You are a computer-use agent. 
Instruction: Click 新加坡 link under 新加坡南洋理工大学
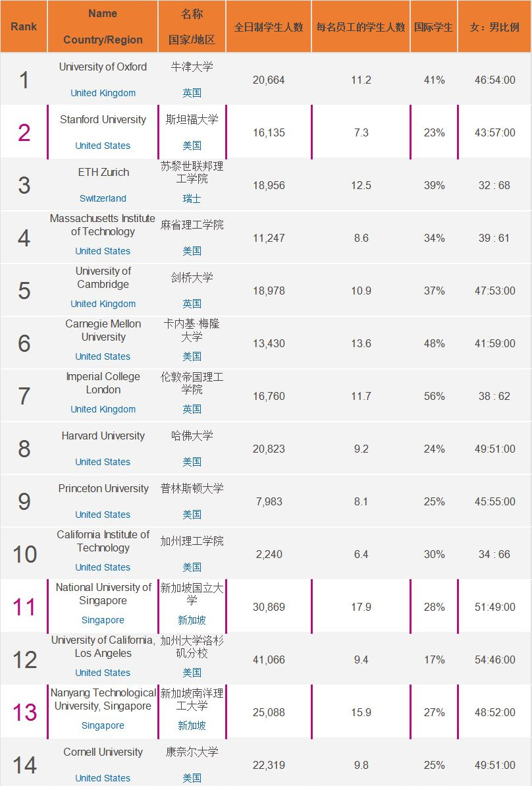tap(192, 725)
